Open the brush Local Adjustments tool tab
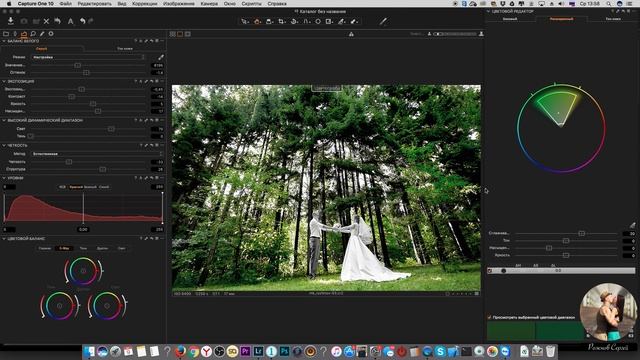 [x=42, y=34]
